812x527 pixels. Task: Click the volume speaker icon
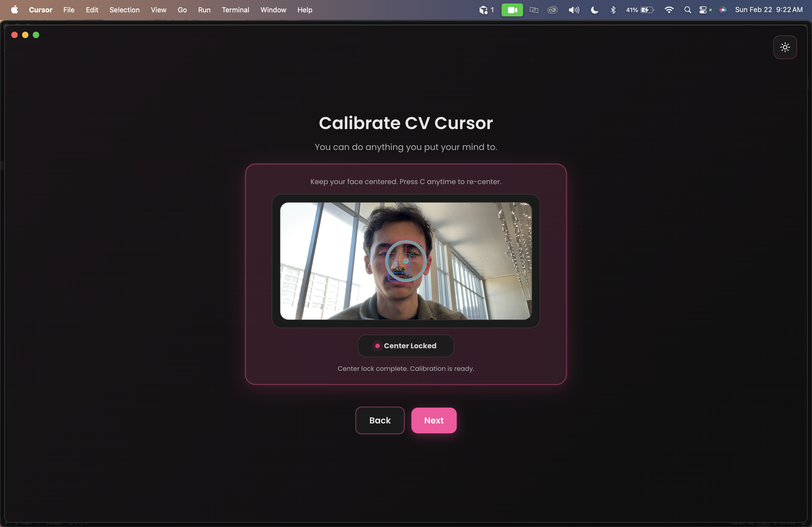pos(574,10)
